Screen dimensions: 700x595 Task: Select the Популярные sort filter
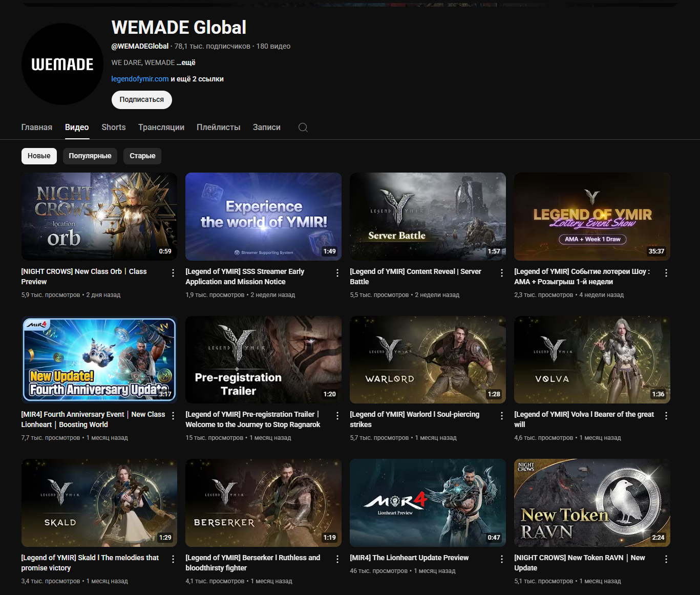[90, 156]
